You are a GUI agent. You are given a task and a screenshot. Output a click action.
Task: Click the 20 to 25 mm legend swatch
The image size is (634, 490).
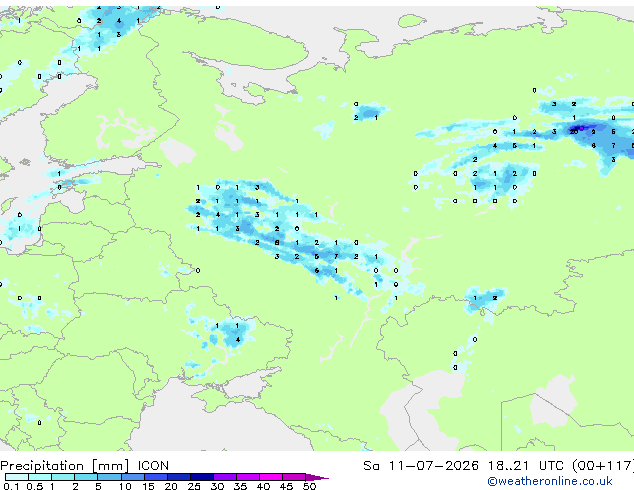tap(179, 477)
